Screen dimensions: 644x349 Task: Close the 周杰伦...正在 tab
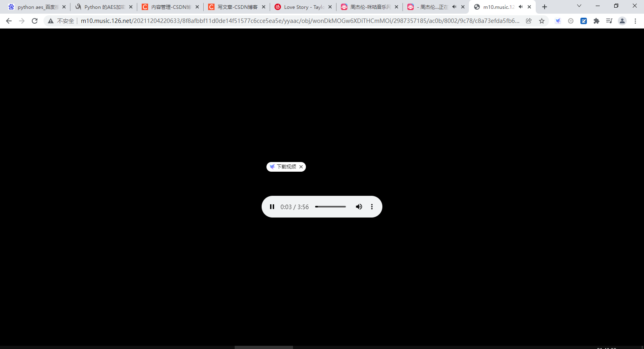463,7
